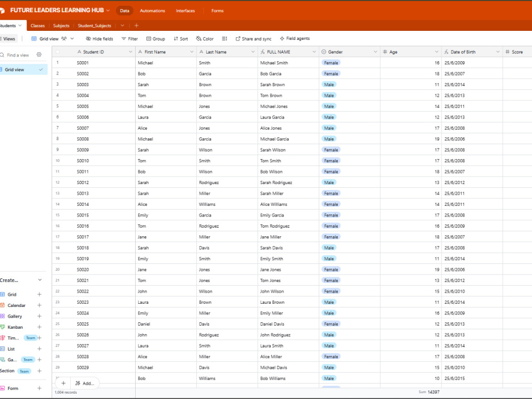This screenshot has height=399, width=532.
Task: Add a new Section with plus
Action: 39,371
